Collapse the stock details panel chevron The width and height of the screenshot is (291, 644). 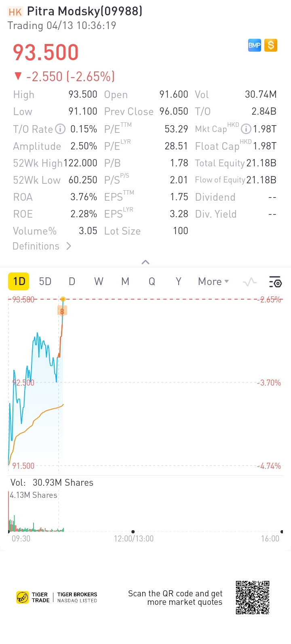[145, 262]
